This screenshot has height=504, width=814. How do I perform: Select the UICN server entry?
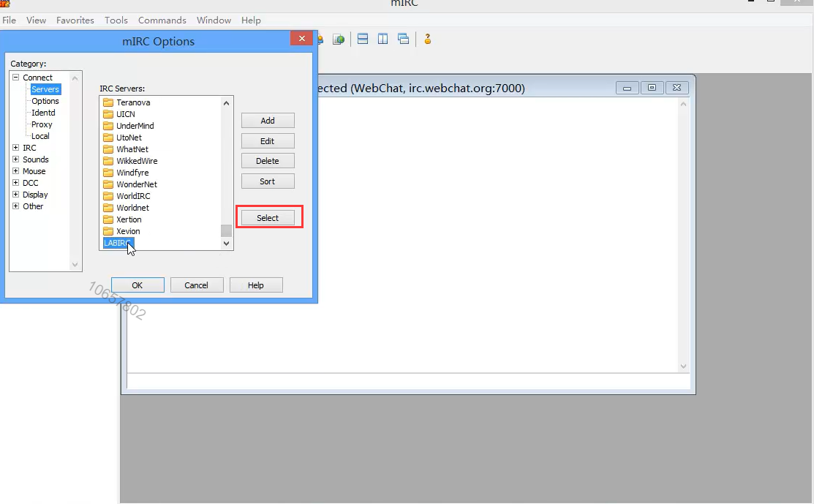[126, 114]
